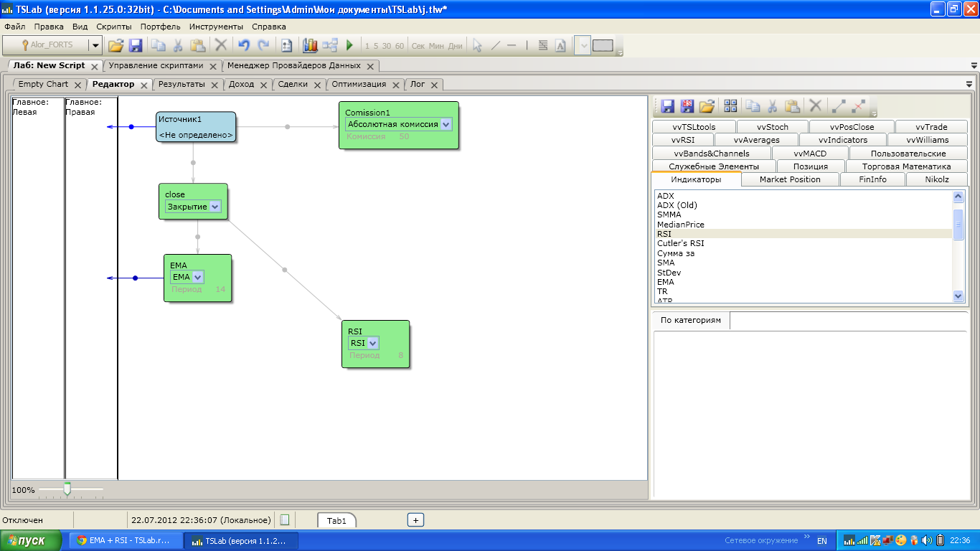The height and width of the screenshot is (551, 980).
Task: Click the undo arrow in the toolbar
Action: 243,45
